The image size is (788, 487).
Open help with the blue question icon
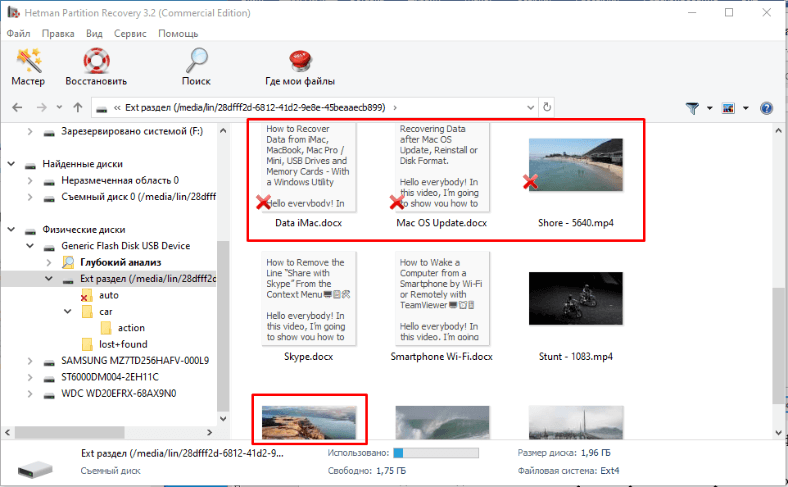click(x=766, y=108)
